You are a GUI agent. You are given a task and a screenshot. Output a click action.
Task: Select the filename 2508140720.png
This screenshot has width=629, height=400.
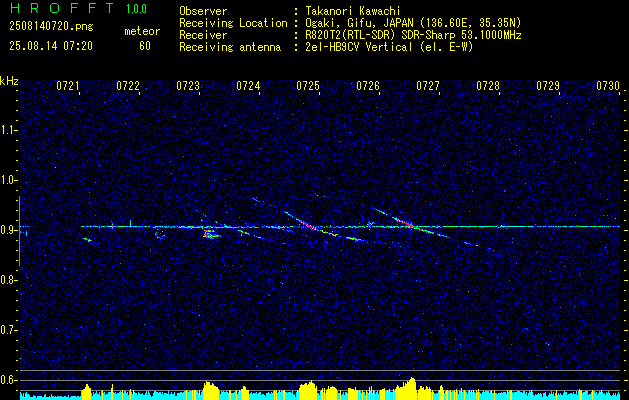click(x=51, y=27)
